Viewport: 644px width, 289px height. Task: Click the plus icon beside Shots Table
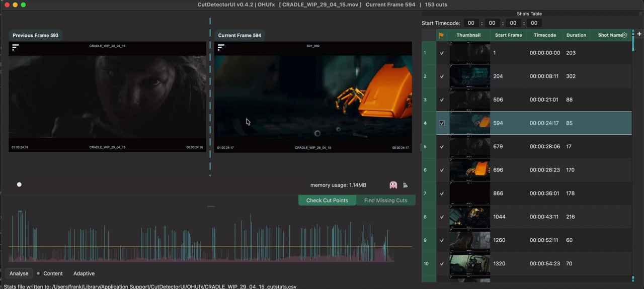639,34
